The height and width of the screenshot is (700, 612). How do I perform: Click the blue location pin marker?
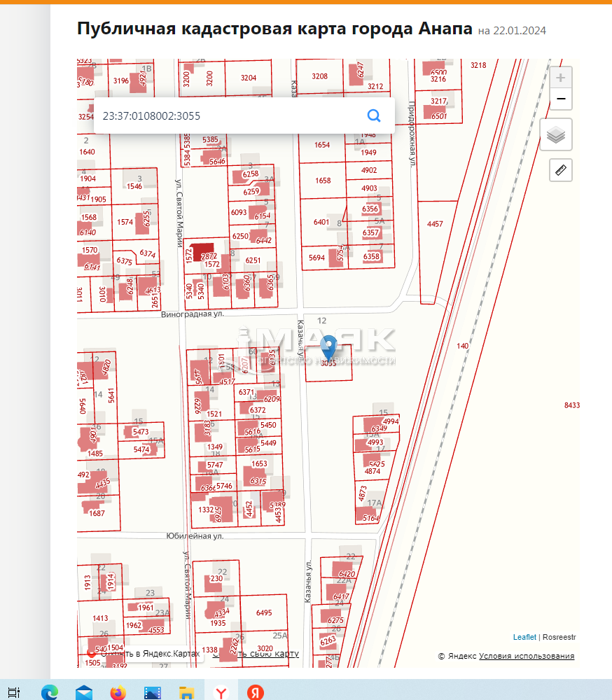(x=328, y=346)
